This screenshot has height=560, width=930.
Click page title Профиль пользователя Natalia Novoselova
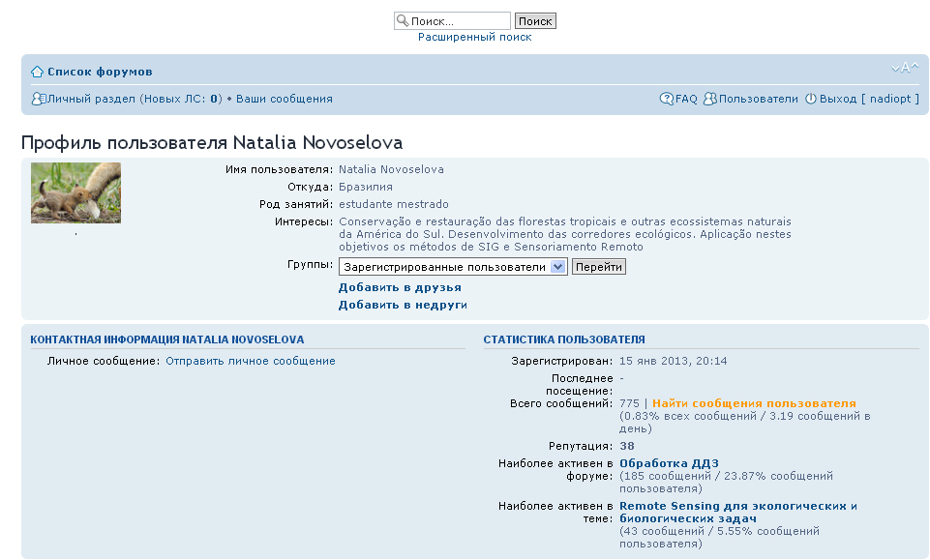(212, 143)
